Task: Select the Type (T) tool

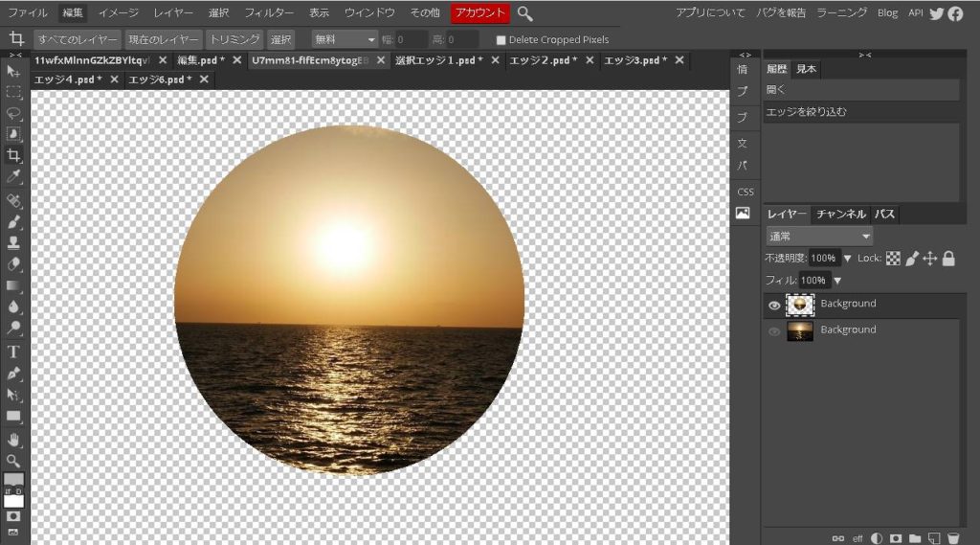Action: 13,351
